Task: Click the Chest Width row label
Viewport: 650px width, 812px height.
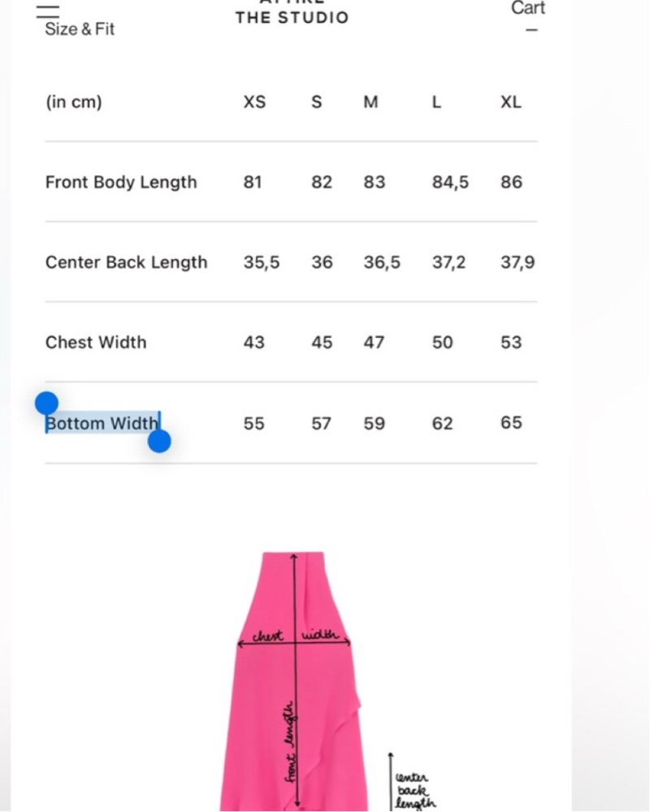Action: click(96, 343)
